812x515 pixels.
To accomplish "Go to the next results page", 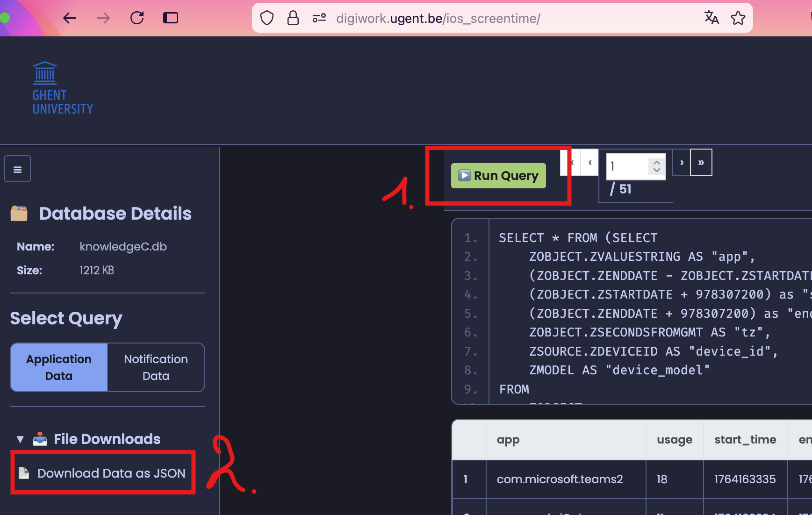I will (x=682, y=163).
